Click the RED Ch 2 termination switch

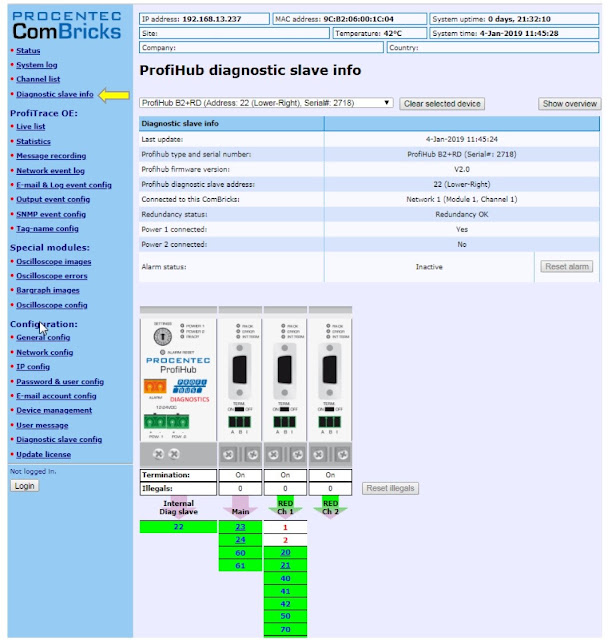pyautogui.click(x=329, y=409)
